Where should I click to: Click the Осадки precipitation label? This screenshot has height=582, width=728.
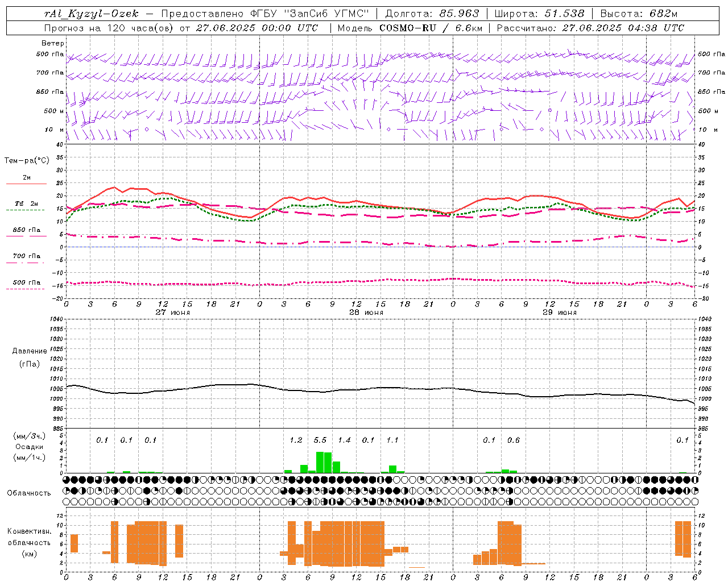tap(30, 447)
